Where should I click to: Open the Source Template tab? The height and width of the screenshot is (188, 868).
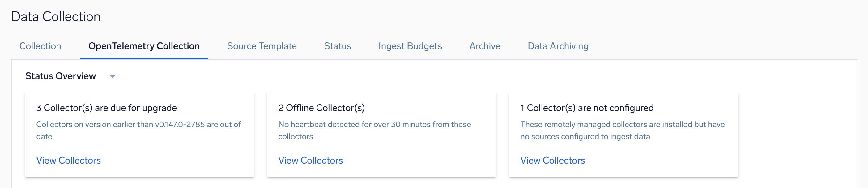(262, 46)
